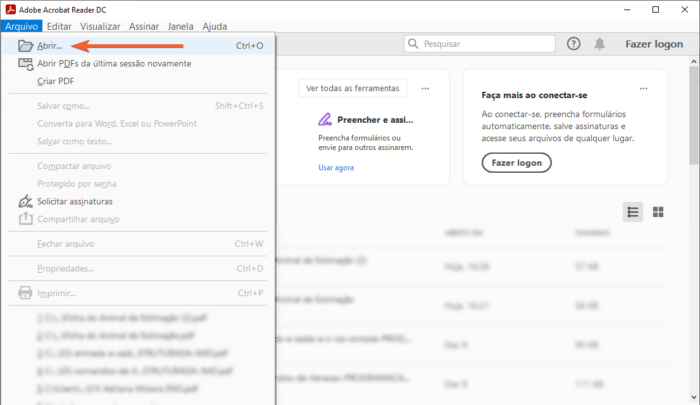The width and height of the screenshot is (700, 405).
Task: Click the Usar agora link
Action: (336, 167)
